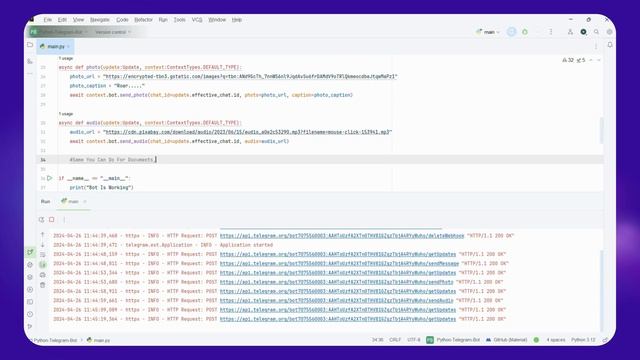Image resolution: width=640 pixels, height=360 pixels.
Task: Click the run gutter icon at line 36
Action: (49, 178)
